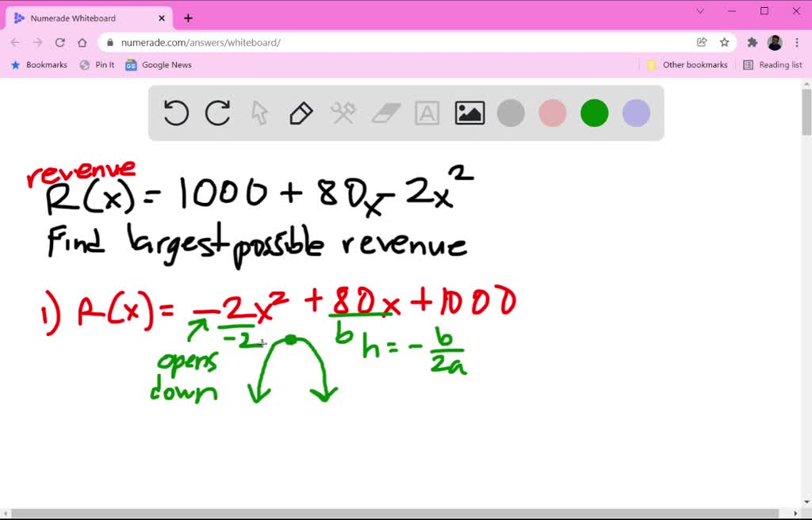Select the Pen drawing tool

(301, 113)
